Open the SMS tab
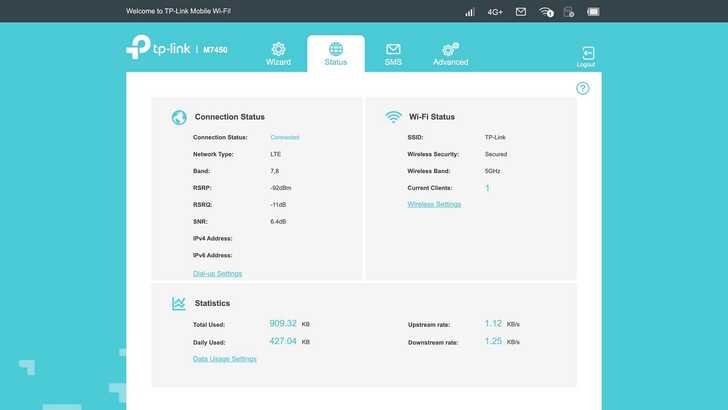 (x=393, y=54)
